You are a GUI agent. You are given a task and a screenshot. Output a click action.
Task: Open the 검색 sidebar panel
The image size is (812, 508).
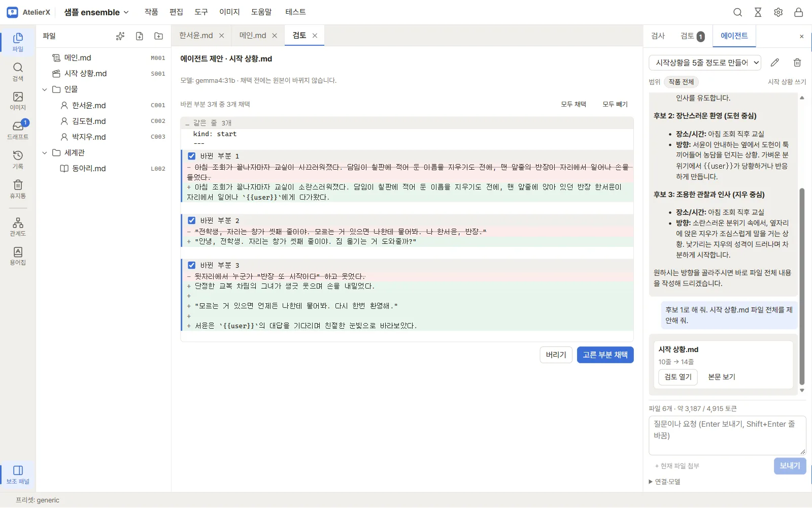[x=18, y=72]
